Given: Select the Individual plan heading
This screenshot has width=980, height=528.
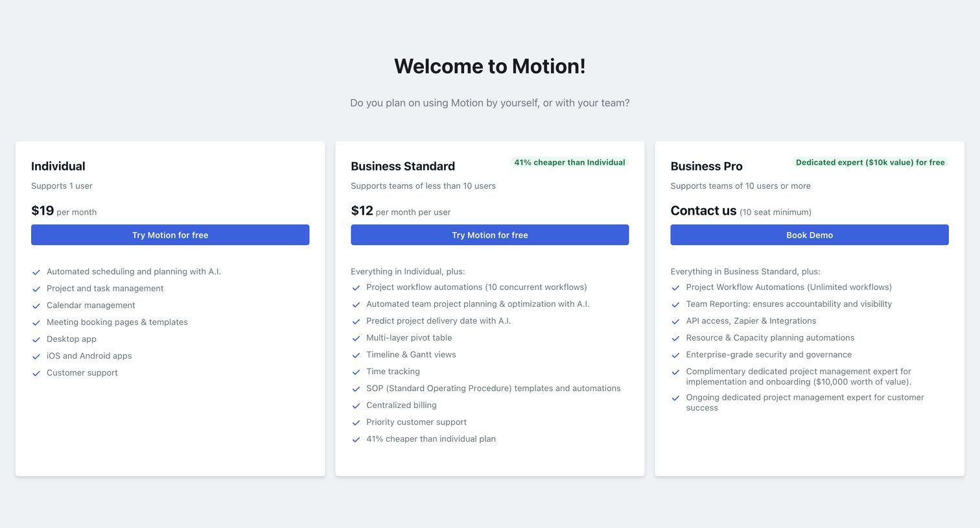Looking at the screenshot, I should 58,166.
